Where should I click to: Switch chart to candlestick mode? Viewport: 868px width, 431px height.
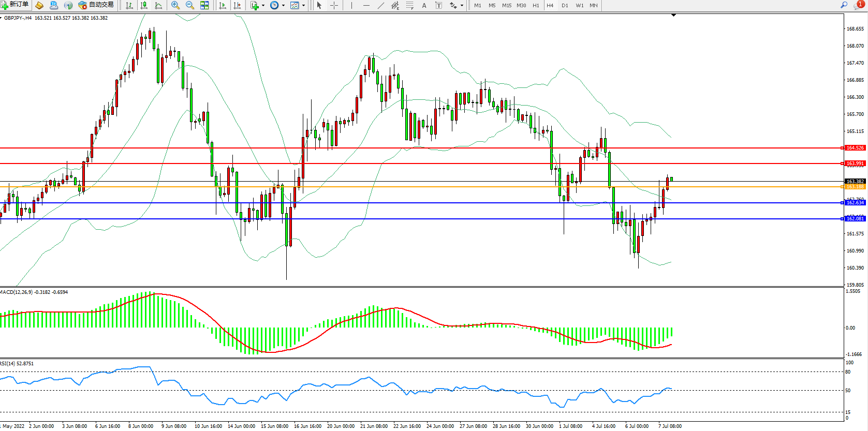point(144,5)
